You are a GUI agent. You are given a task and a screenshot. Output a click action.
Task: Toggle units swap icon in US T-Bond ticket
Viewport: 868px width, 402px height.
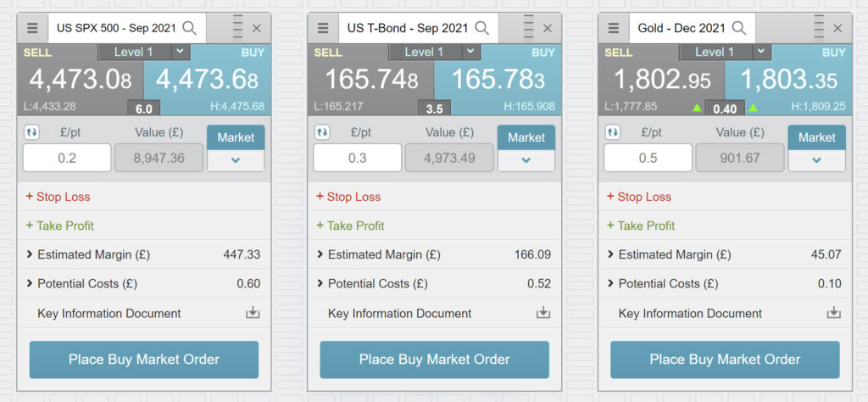[322, 133]
